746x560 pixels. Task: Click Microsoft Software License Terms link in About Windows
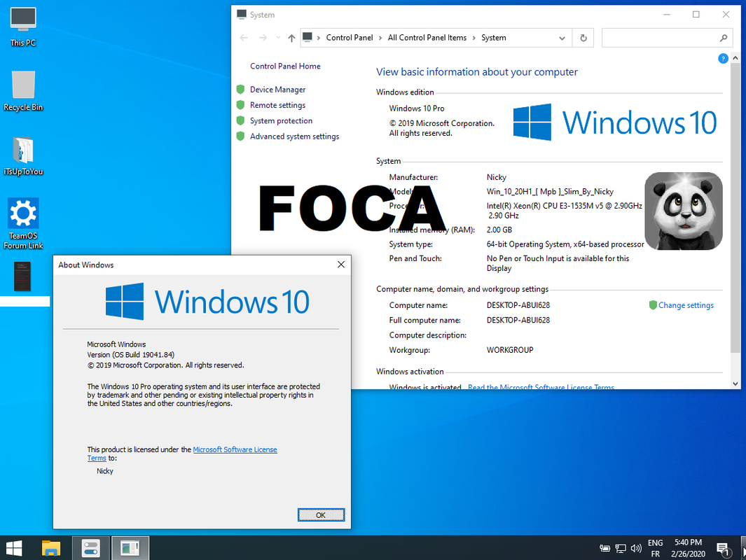coord(235,449)
